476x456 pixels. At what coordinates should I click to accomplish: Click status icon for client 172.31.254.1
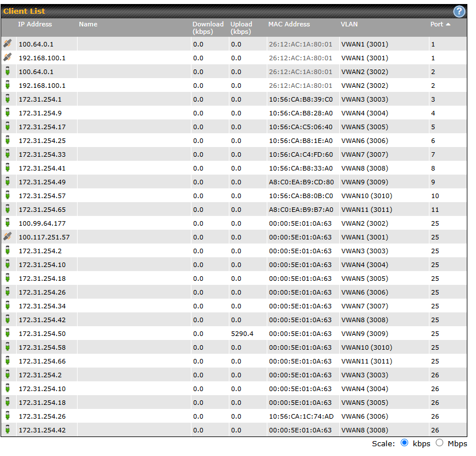point(8,99)
